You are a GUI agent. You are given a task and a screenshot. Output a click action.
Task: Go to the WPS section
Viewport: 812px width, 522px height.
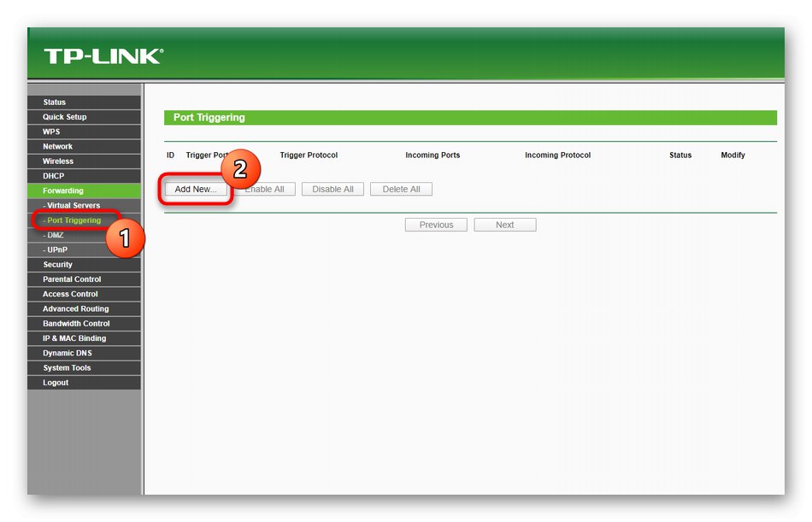84,132
